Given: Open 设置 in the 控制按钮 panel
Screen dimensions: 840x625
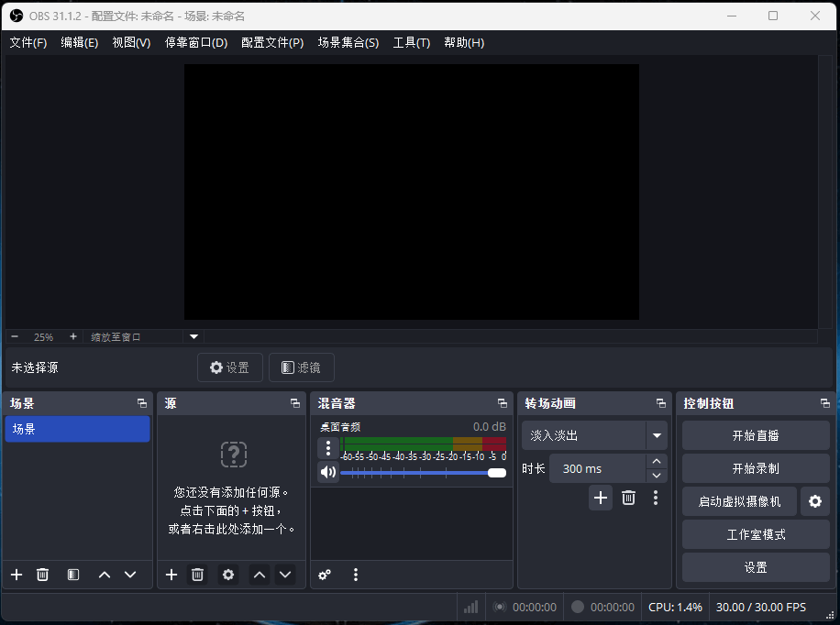Looking at the screenshot, I should click(x=756, y=567).
